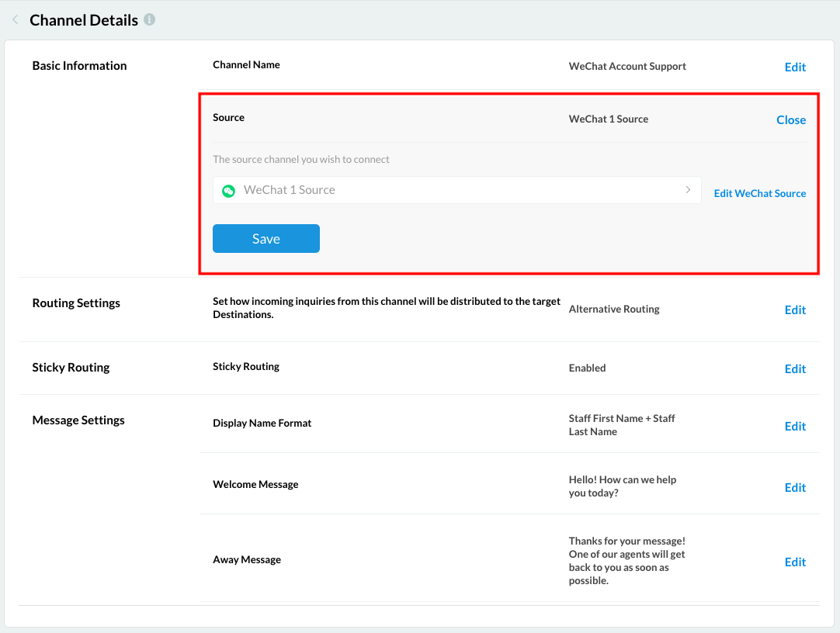The width and height of the screenshot is (840, 633).
Task: Edit the Routing Settings row
Action: (x=795, y=310)
